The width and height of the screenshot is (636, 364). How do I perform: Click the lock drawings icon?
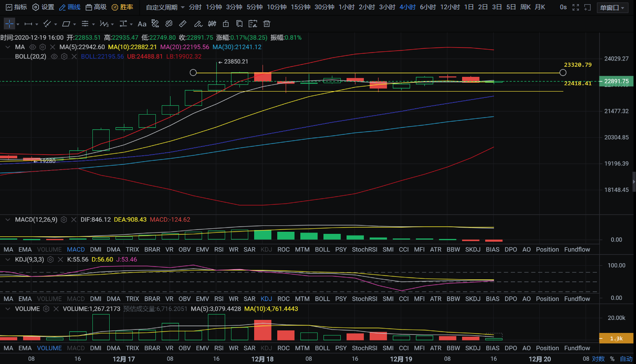[x=226, y=24]
